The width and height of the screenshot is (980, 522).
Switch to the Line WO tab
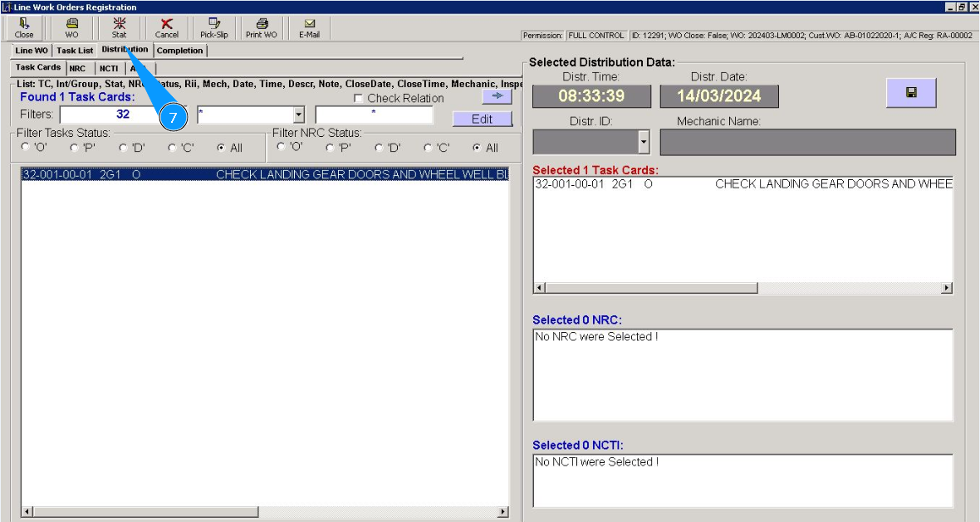point(32,51)
